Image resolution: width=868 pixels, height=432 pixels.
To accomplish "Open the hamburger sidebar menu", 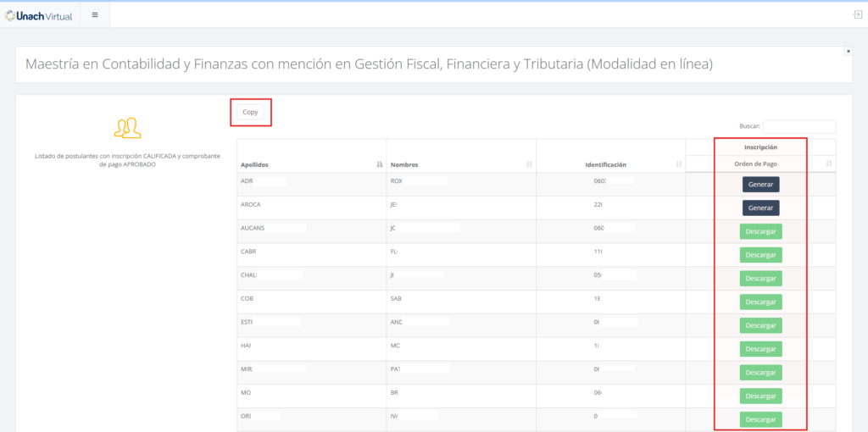I will tap(95, 15).
